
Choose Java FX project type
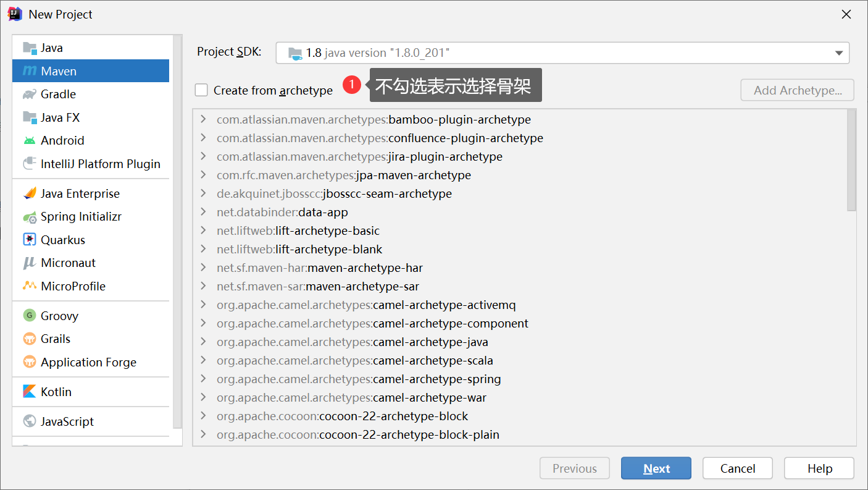[x=91, y=117]
